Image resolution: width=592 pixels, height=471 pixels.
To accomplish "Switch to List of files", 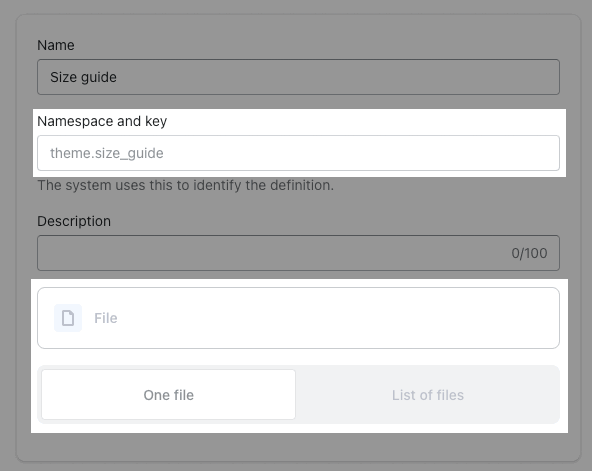I will pos(428,395).
